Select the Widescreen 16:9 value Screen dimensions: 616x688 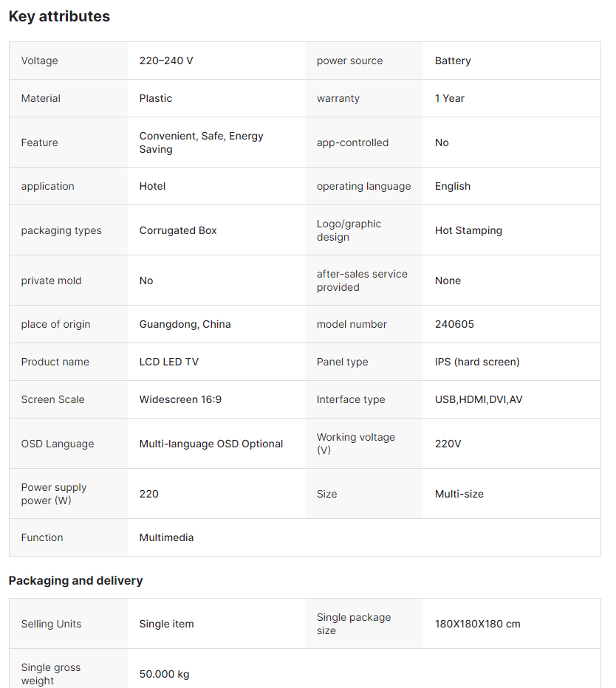pyautogui.click(x=180, y=399)
